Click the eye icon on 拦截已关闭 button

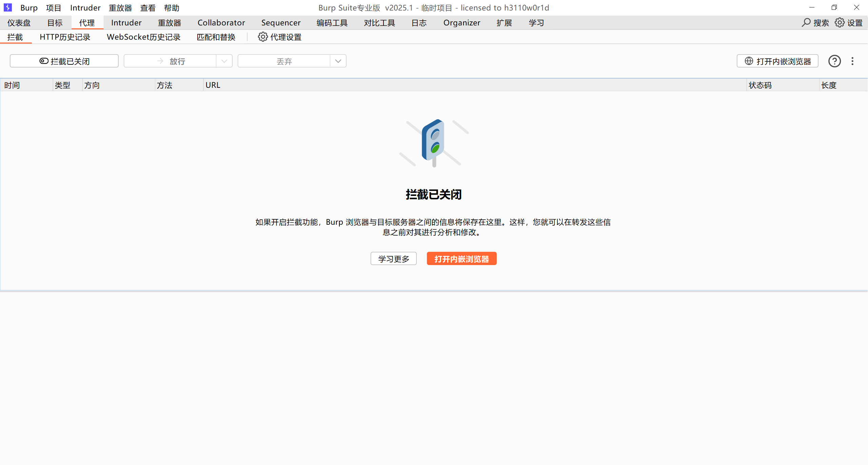coord(44,61)
